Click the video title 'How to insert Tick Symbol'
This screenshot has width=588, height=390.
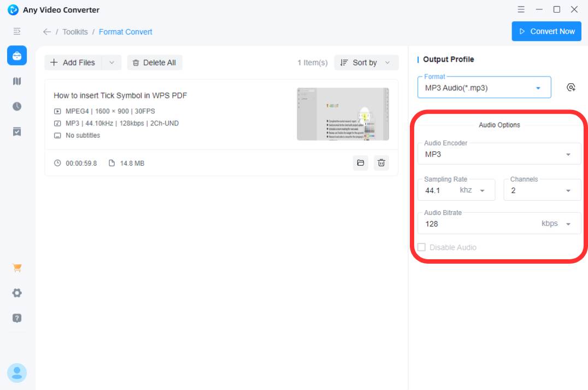pyautogui.click(x=120, y=95)
